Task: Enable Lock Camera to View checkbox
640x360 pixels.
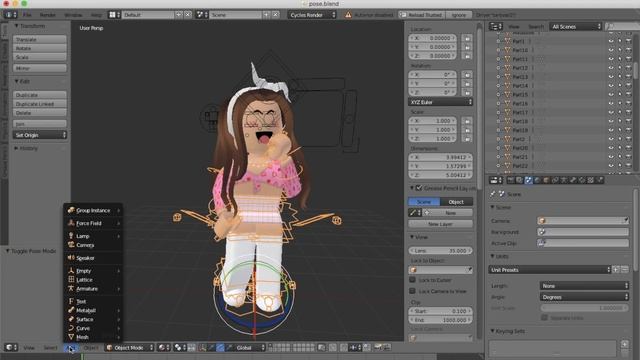Action: pyautogui.click(x=412, y=291)
